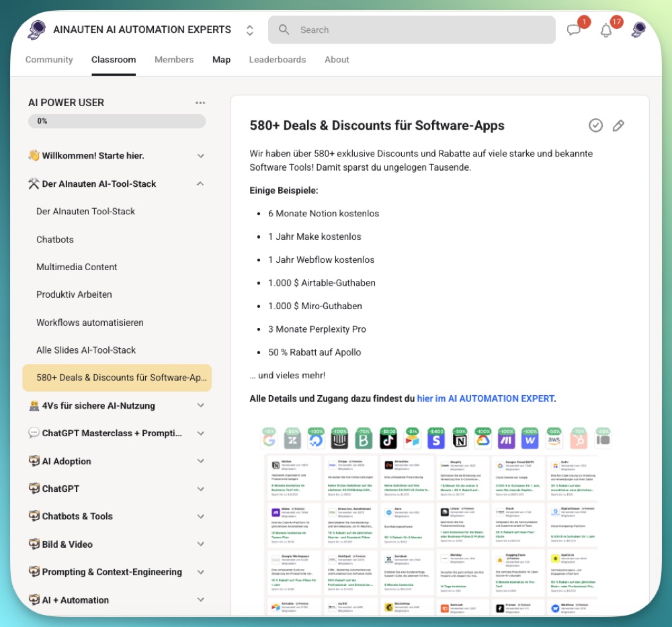Screen dimensions: 672x627
Task: Open the Leaderboards tab
Action: [278, 60]
